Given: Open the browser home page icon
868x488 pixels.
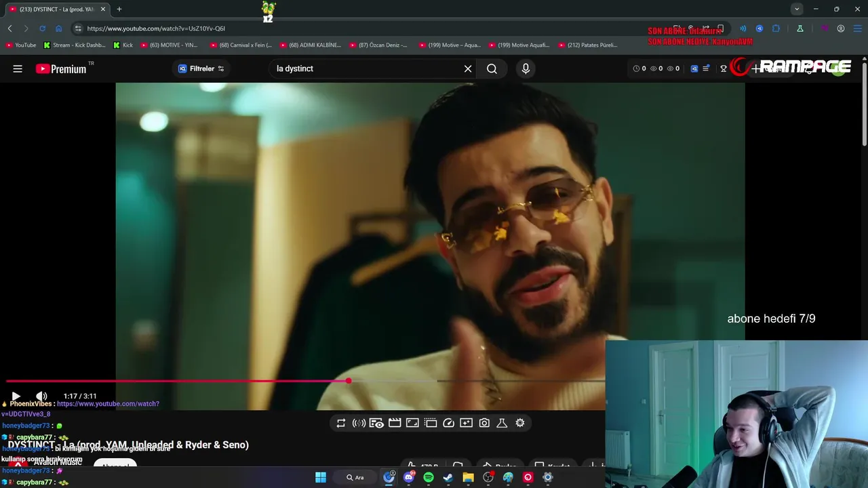Looking at the screenshot, I should coord(58,28).
